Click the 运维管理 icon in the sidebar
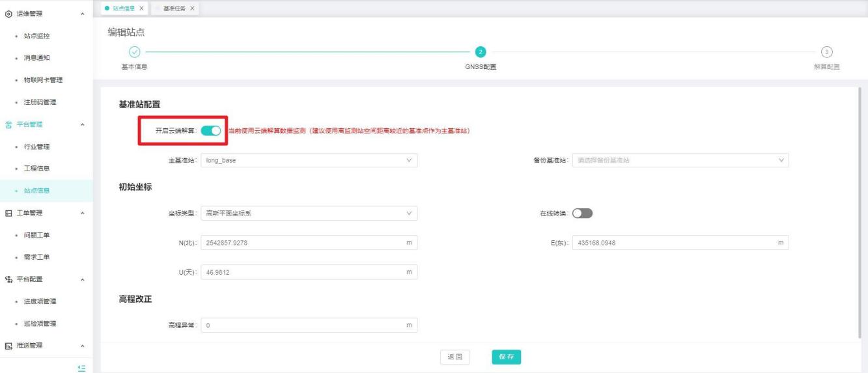 [7, 14]
